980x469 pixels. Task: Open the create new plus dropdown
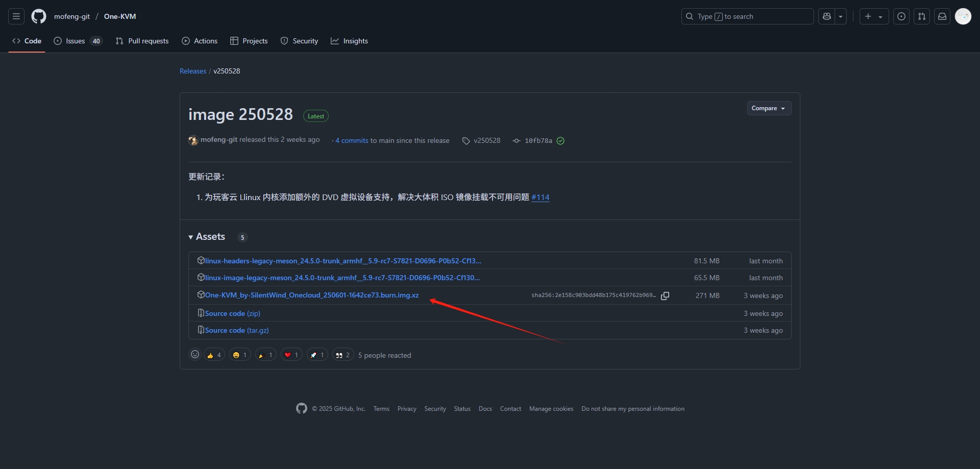(874, 16)
